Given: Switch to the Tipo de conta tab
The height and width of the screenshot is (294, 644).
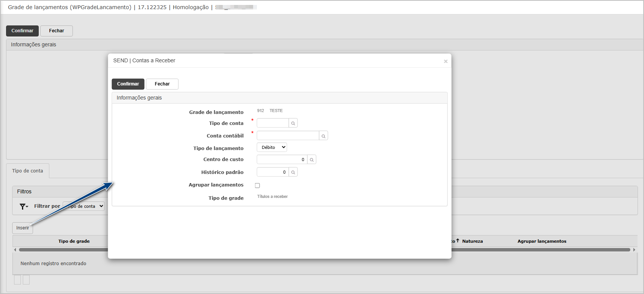Looking at the screenshot, I should pos(28,171).
